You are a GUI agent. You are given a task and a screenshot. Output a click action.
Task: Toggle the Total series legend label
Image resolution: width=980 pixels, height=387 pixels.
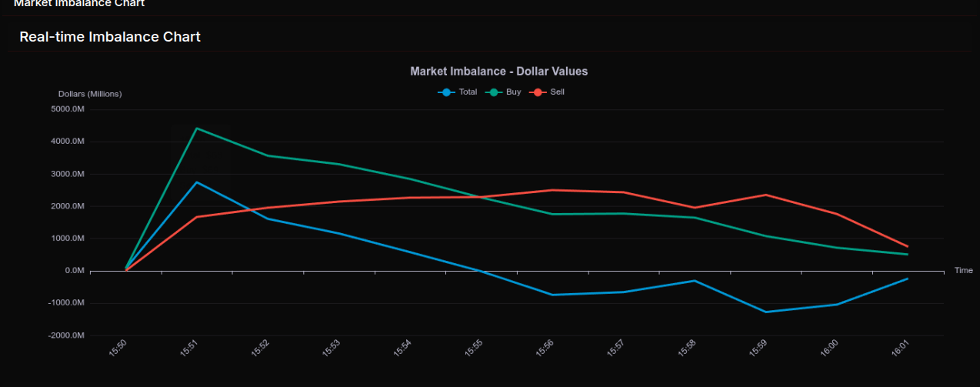pos(468,92)
